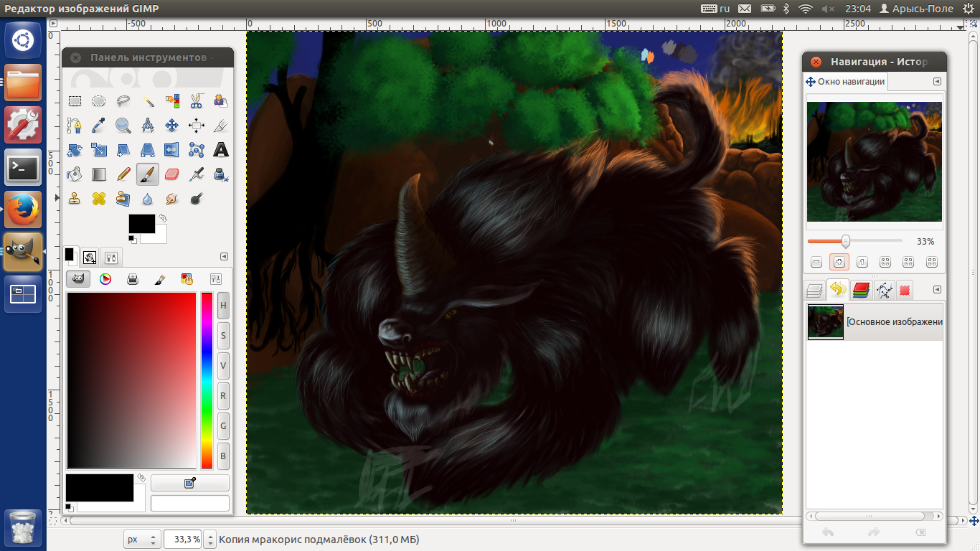
Task: Select the Paths tool
Action: point(75,126)
